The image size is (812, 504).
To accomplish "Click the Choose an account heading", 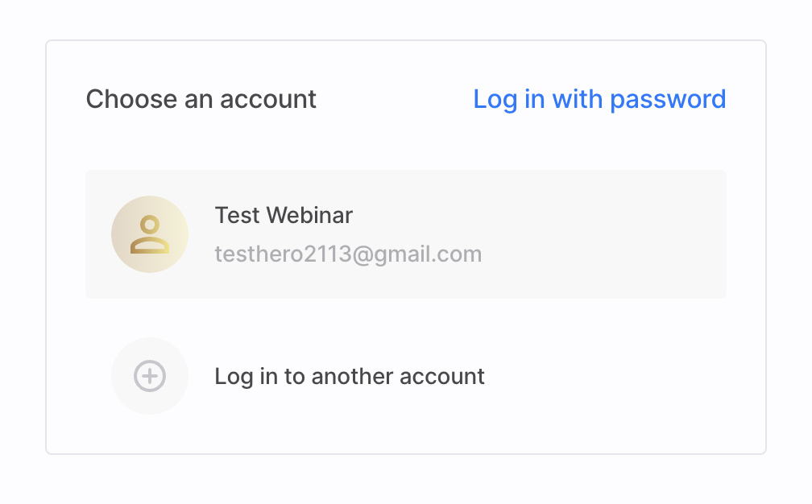I will (x=201, y=99).
